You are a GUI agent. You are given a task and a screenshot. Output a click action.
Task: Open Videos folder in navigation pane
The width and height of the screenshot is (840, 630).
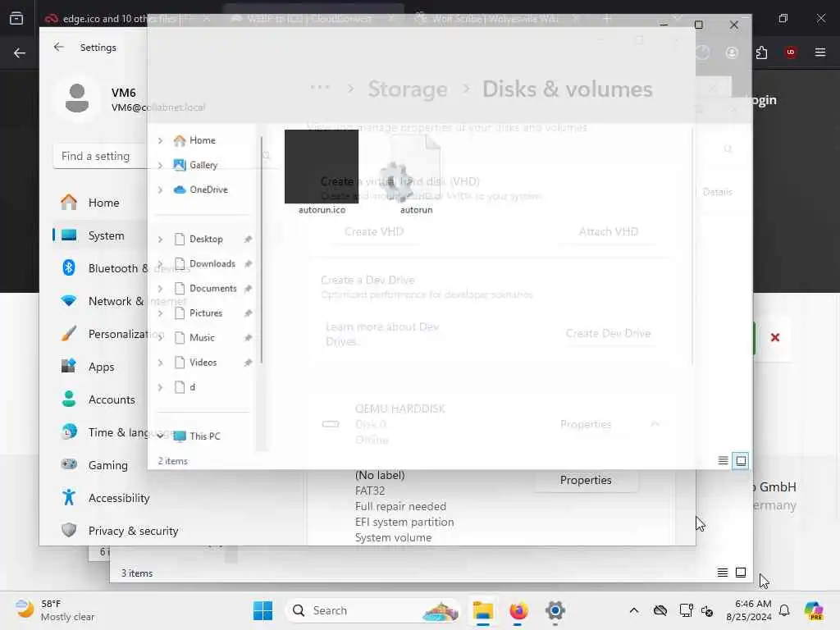[195, 362]
